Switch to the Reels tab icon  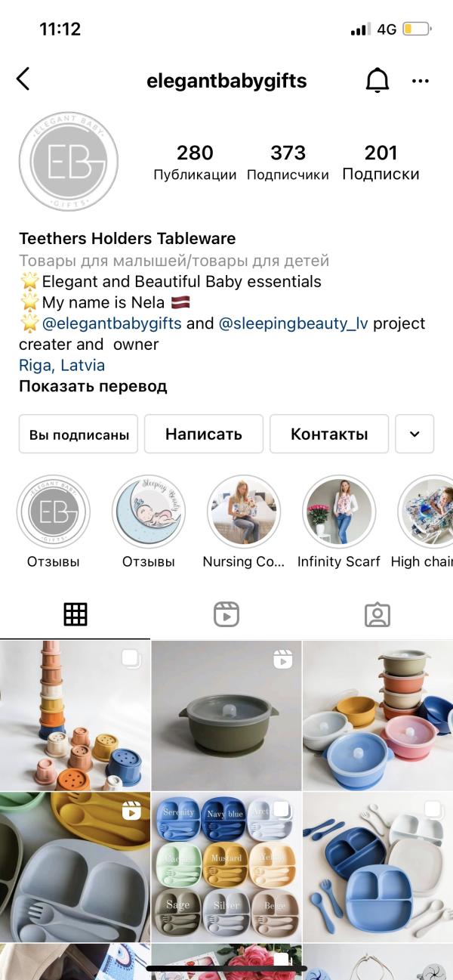(226, 614)
